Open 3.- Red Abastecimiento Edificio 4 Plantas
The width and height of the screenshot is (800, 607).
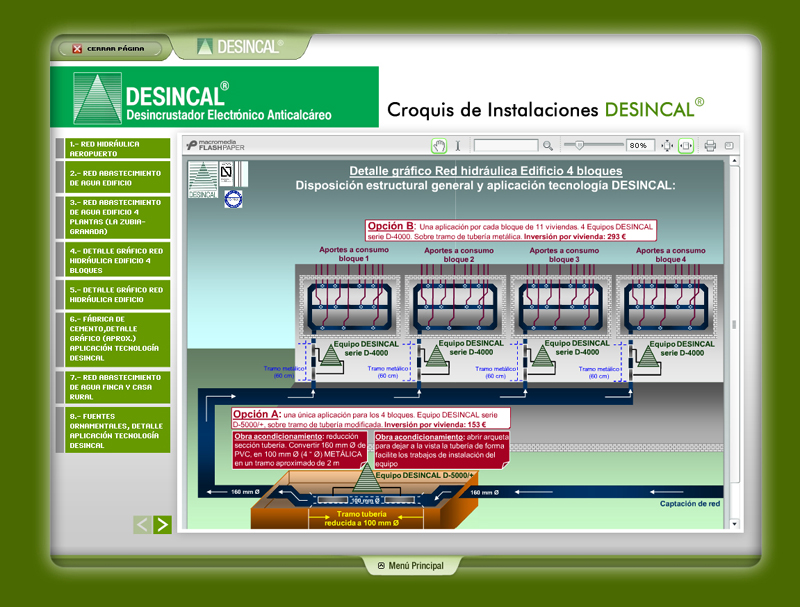[117, 217]
